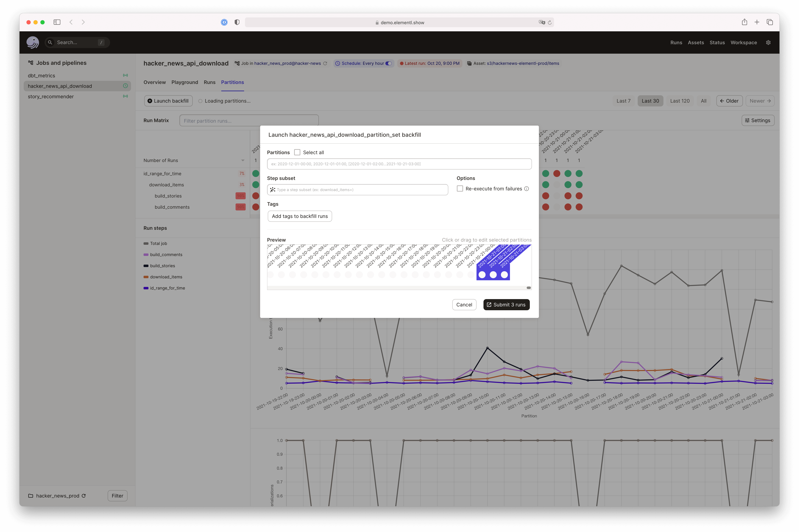Click the build_comments purple legend swatch
The height and width of the screenshot is (532, 799).
(146, 255)
